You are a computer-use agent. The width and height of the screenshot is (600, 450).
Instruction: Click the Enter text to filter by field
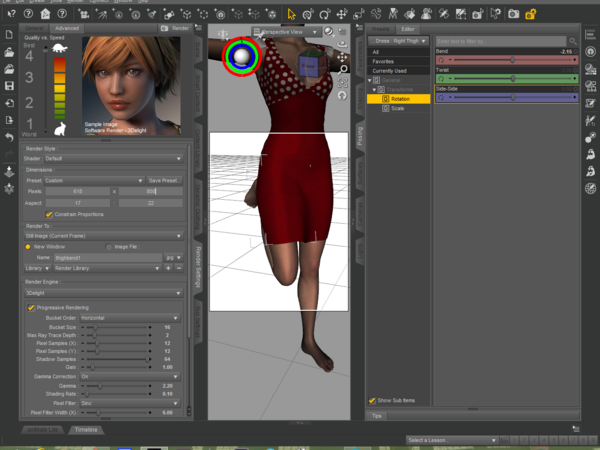[501, 41]
